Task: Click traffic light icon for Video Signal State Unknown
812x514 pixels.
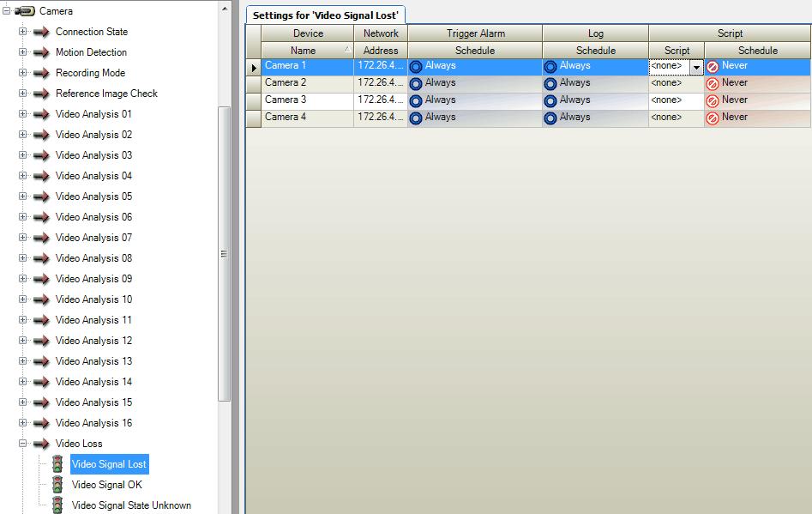Action: [x=57, y=505]
